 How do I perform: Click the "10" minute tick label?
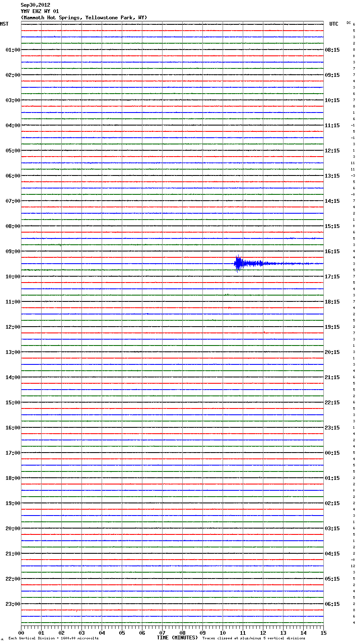[223, 633]
